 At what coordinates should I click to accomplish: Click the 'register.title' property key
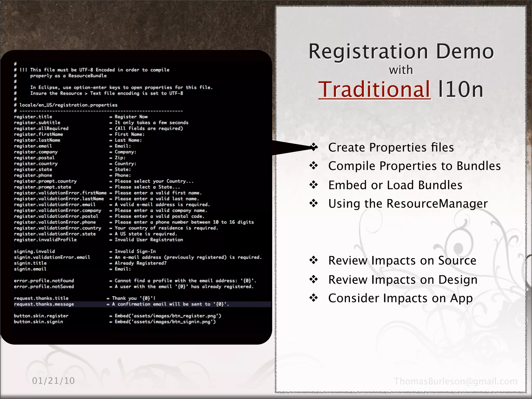point(33,117)
